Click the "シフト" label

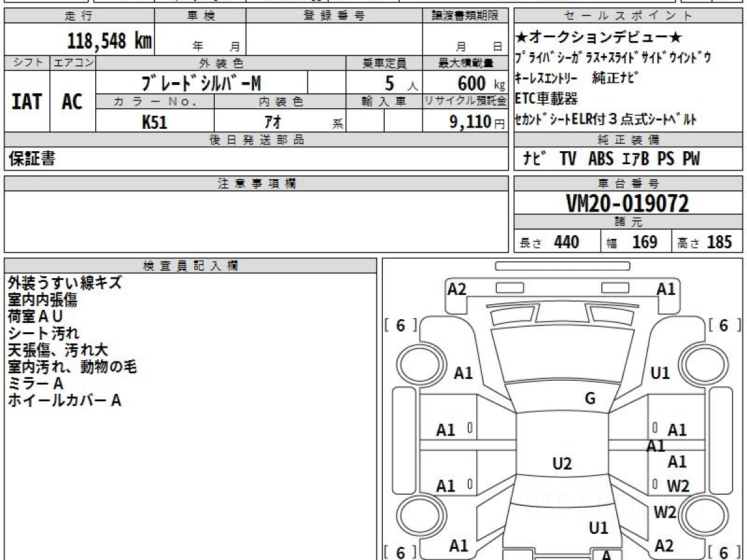(x=27, y=63)
